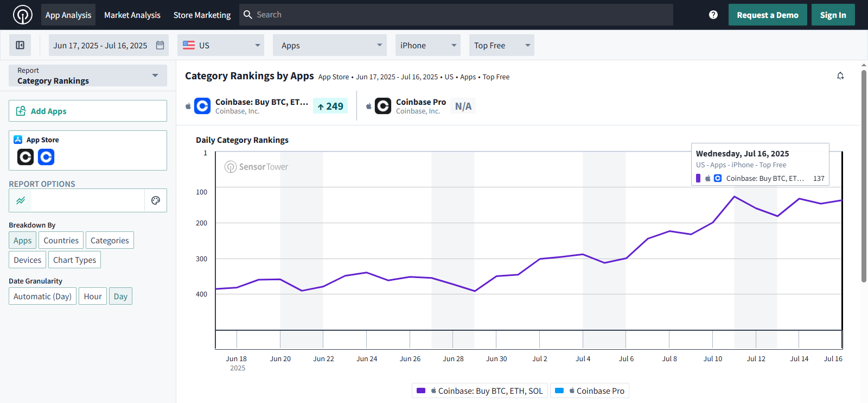Screen dimensions: 868x403
Task: Click the Coinbase Pro black icon in App Store box
Action: click(x=25, y=157)
